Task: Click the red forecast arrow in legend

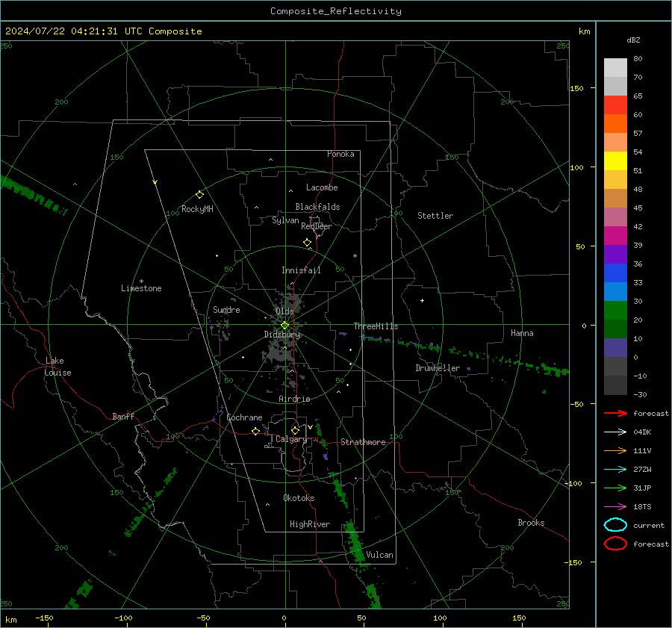Action: (x=615, y=413)
